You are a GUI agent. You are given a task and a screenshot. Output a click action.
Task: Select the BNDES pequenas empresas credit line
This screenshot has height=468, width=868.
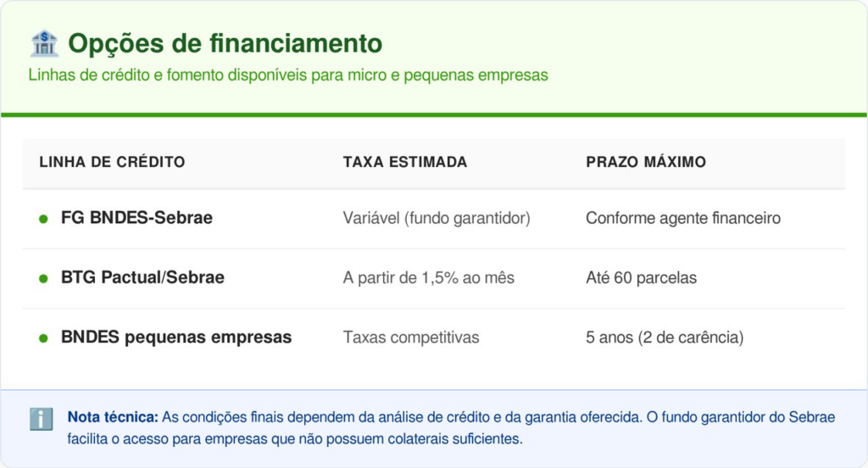point(176,337)
